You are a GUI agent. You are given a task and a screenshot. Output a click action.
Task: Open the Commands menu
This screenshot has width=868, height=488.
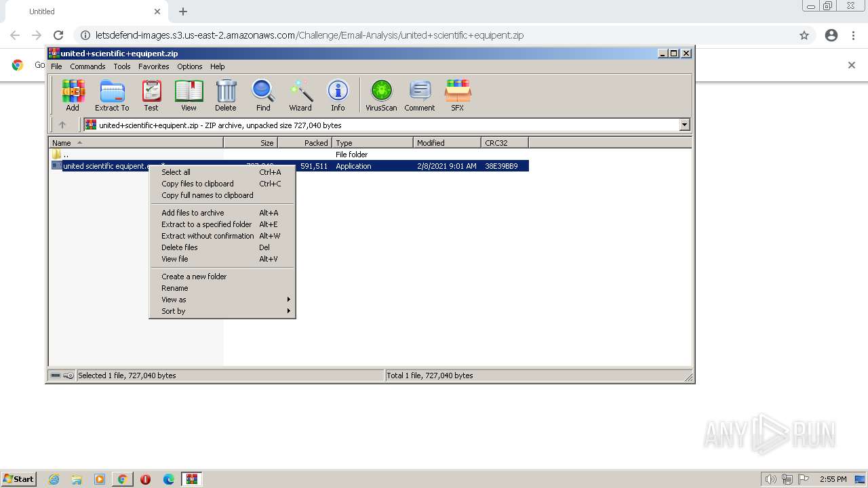click(x=87, y=66)
